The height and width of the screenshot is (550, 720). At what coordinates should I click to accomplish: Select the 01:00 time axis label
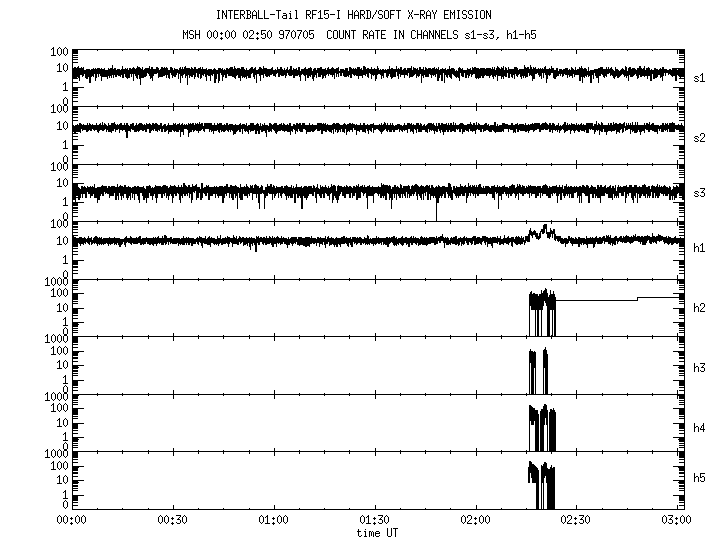[x=273, y=521]
